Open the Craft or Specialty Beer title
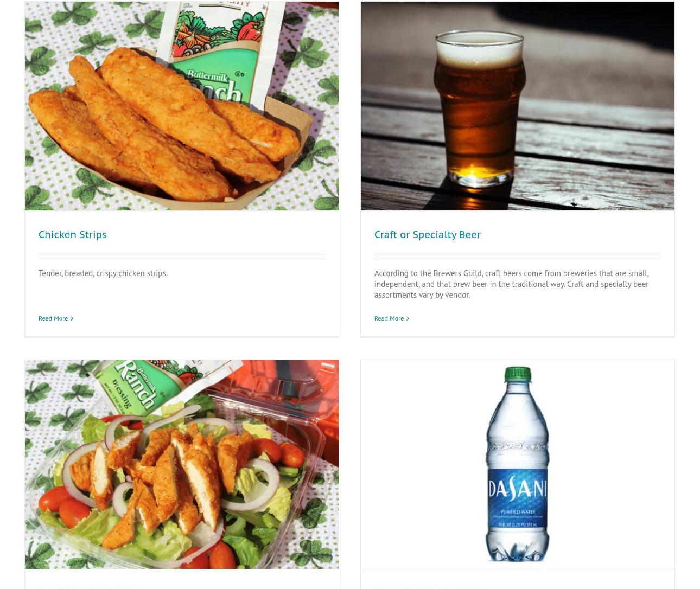Image resolution: width=700 pixels, height=589 pixels. [x=428, y=234]
